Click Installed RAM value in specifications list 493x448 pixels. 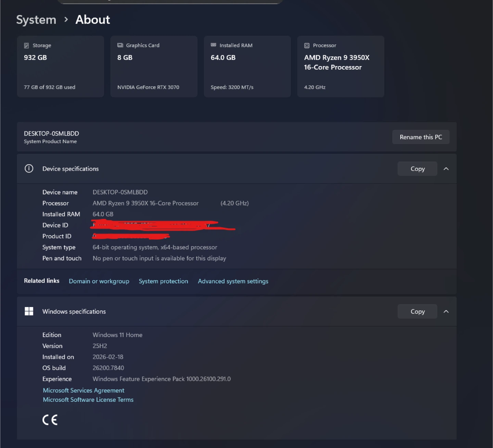coord(103,214)
